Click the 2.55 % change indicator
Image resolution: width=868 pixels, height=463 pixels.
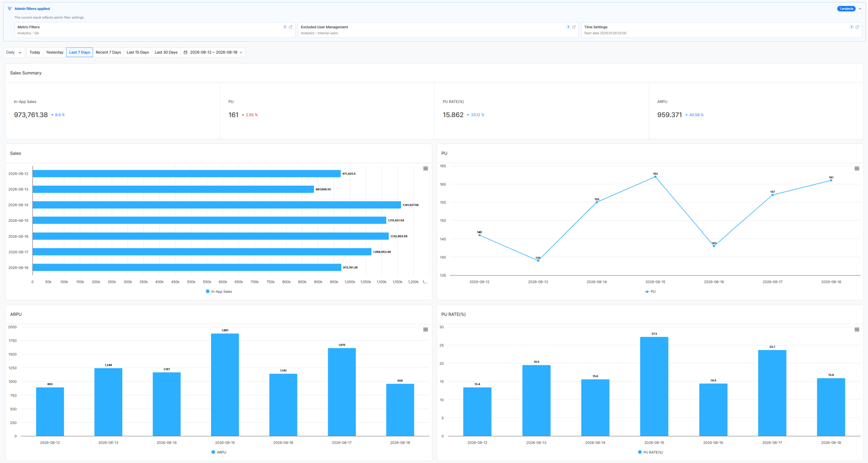coord(250,115)
